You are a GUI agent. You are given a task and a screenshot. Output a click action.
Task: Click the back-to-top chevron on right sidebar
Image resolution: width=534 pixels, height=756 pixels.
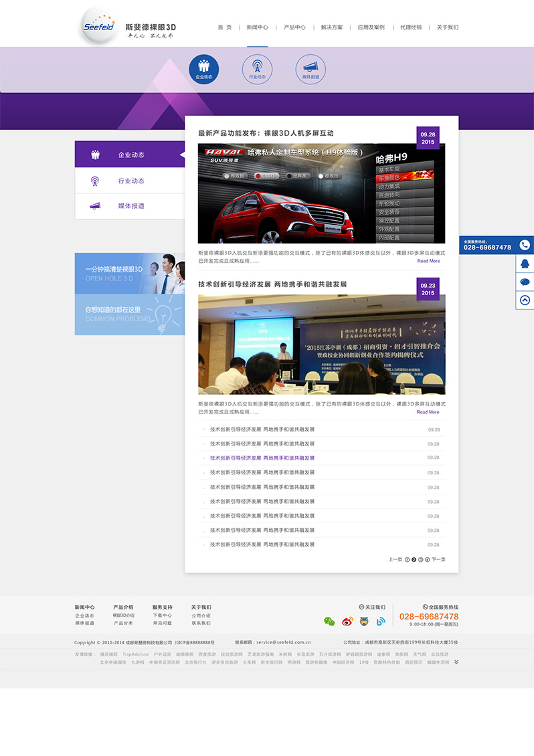525,300
